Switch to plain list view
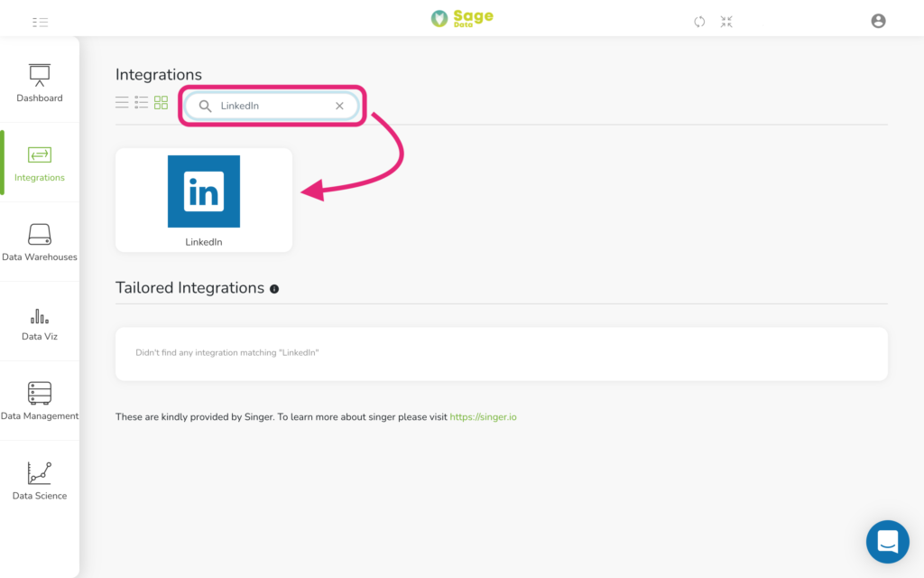Viewport: 924px width, 578px height. coord(122,103)
